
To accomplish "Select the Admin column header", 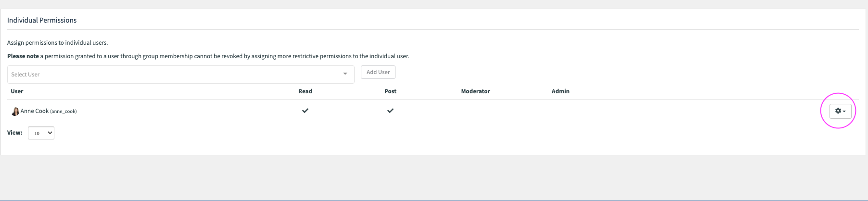I will 560,91.
